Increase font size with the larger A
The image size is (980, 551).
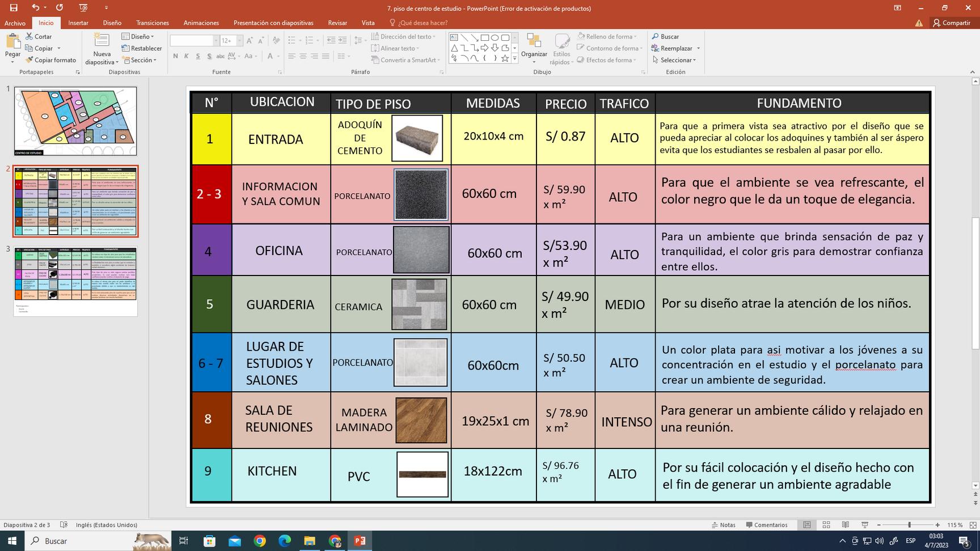pos(250,40)
